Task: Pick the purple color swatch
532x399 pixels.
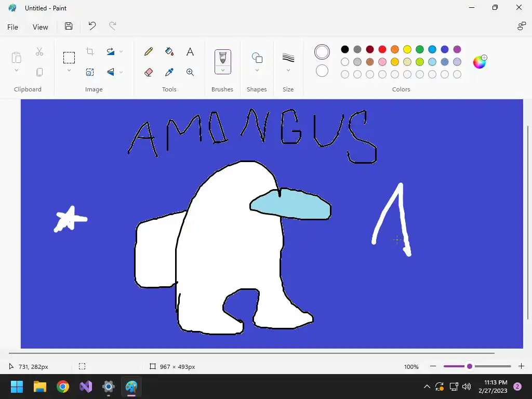Action: pyautogui.click(x=457, y=49)
